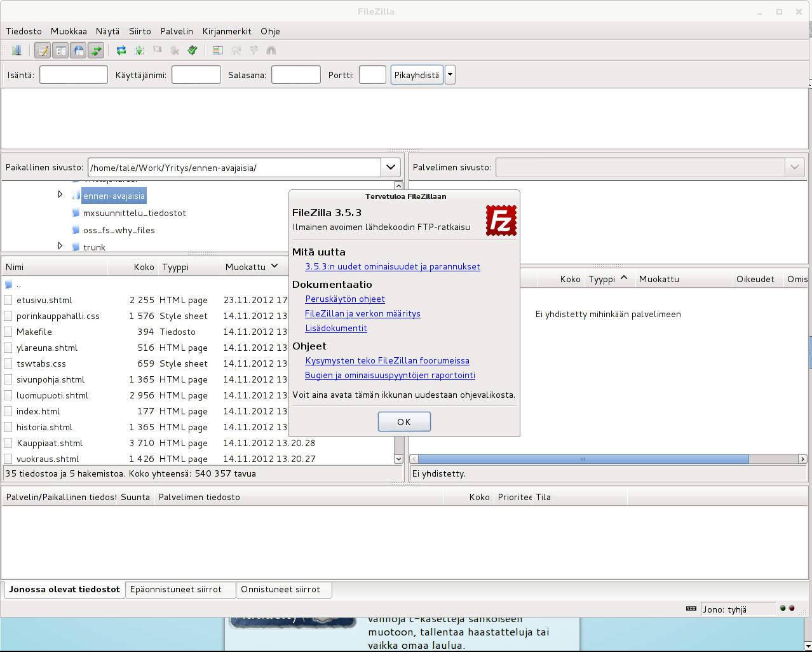The image size is (812, 652).
Task: Toggle the message log display button
Action: click(43, 50)
